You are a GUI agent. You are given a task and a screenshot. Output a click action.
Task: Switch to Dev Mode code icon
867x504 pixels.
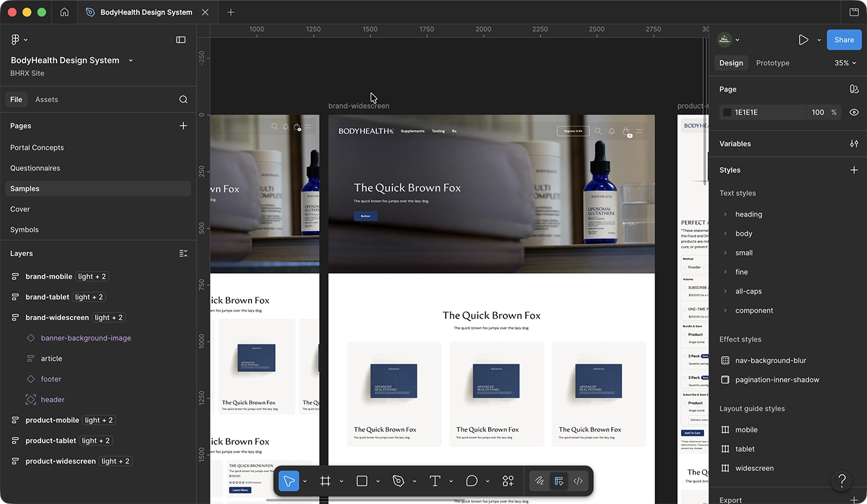(578, 481)
